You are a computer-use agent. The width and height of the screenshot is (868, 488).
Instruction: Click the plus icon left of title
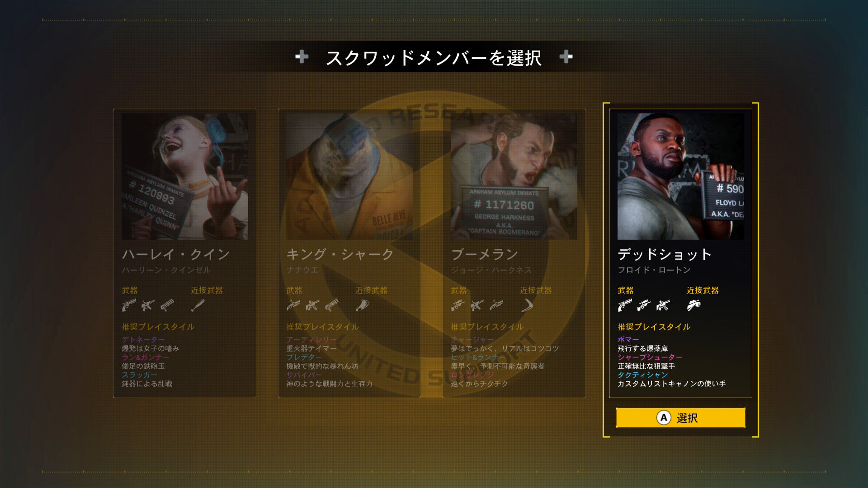tap(302, 57)
